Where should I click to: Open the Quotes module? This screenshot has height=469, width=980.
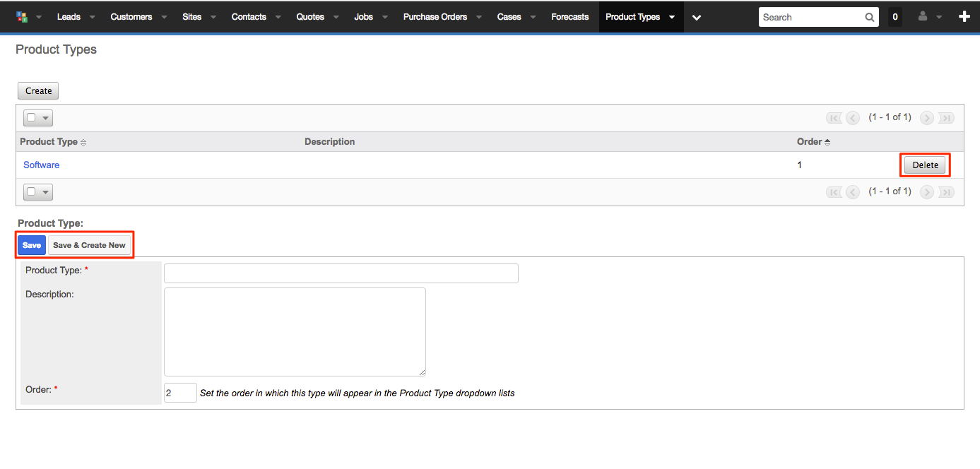310,17
